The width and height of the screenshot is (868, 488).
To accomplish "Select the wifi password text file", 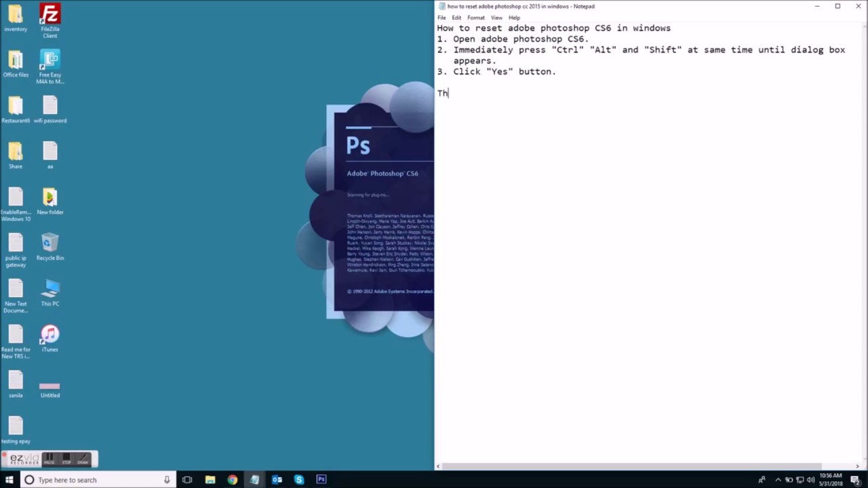I will click(50, 110).
